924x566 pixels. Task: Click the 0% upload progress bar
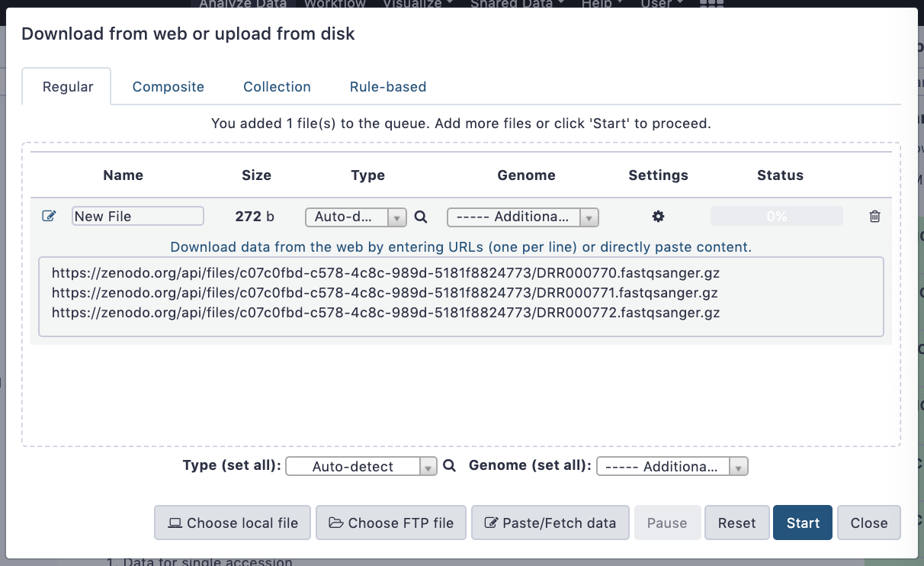click(x=776, y=217)
